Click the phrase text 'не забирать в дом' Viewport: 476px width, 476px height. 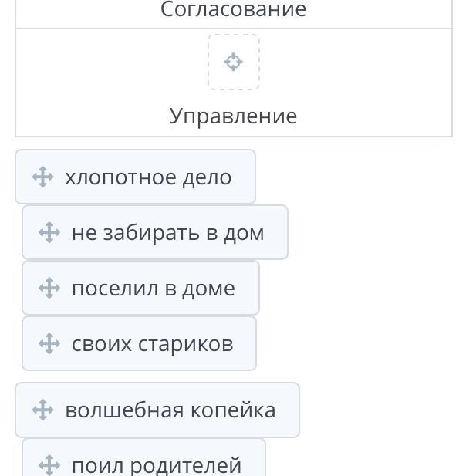click(167, 233)
